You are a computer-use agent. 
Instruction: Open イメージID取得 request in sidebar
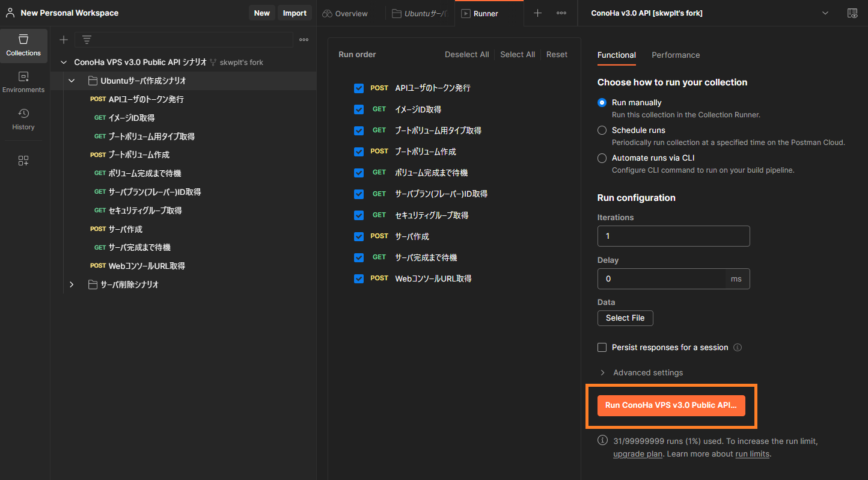pyautogui.click(x=132, y=118)
